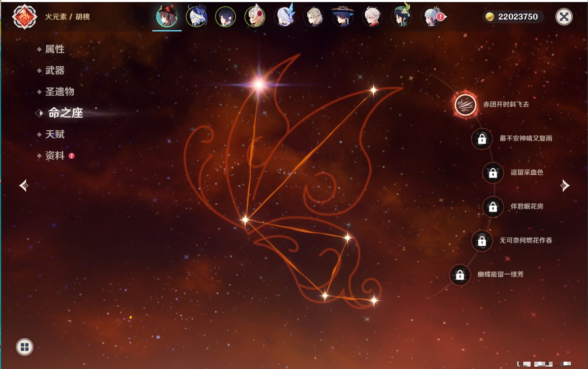Viewport: 588px width, 369px height.
Task: Click the Mora coin icon
Action: tap(490, 17)
